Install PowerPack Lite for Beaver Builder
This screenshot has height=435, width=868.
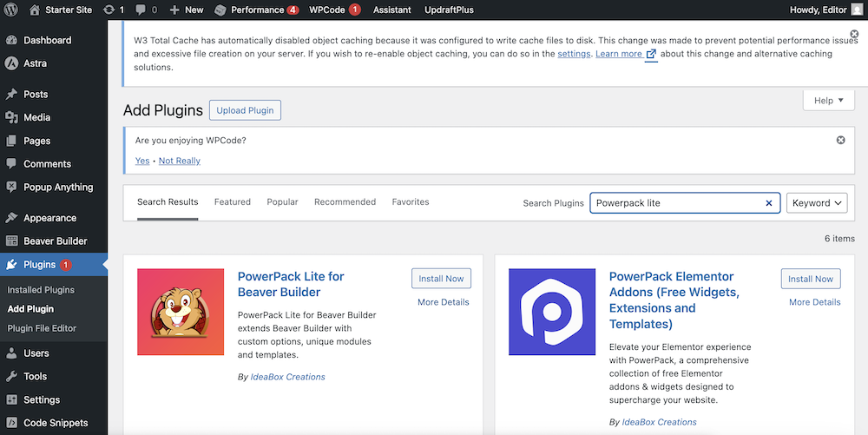tap(441, 279)
